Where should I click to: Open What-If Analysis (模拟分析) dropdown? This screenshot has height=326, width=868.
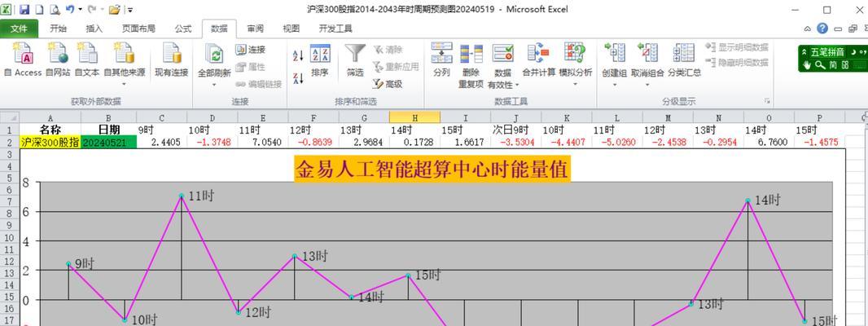tap(575, 84)
